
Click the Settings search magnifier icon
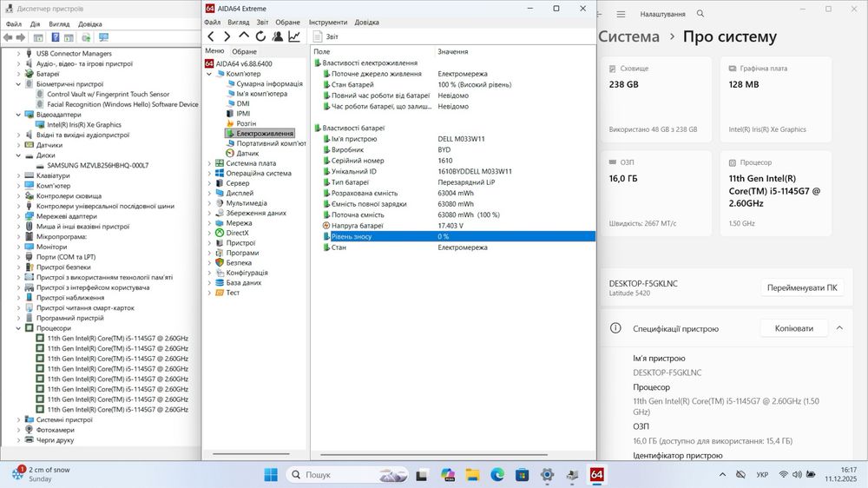point(700,13)
